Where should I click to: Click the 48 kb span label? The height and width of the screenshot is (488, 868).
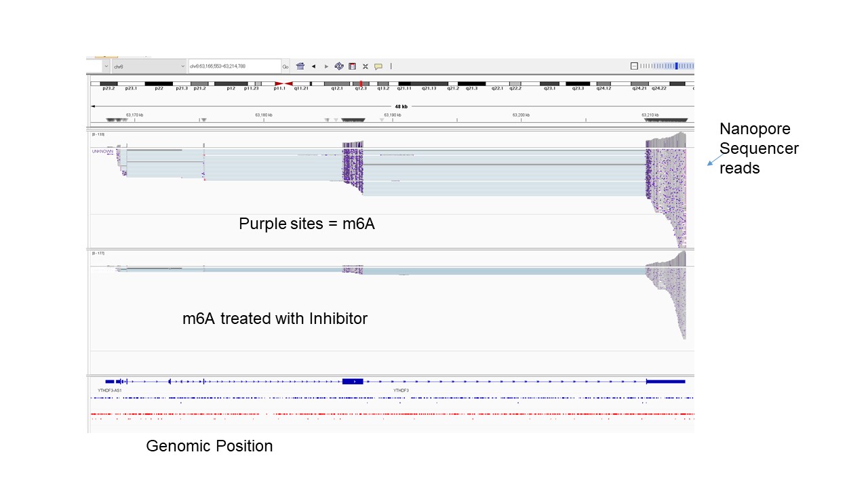tap(401, 106)
